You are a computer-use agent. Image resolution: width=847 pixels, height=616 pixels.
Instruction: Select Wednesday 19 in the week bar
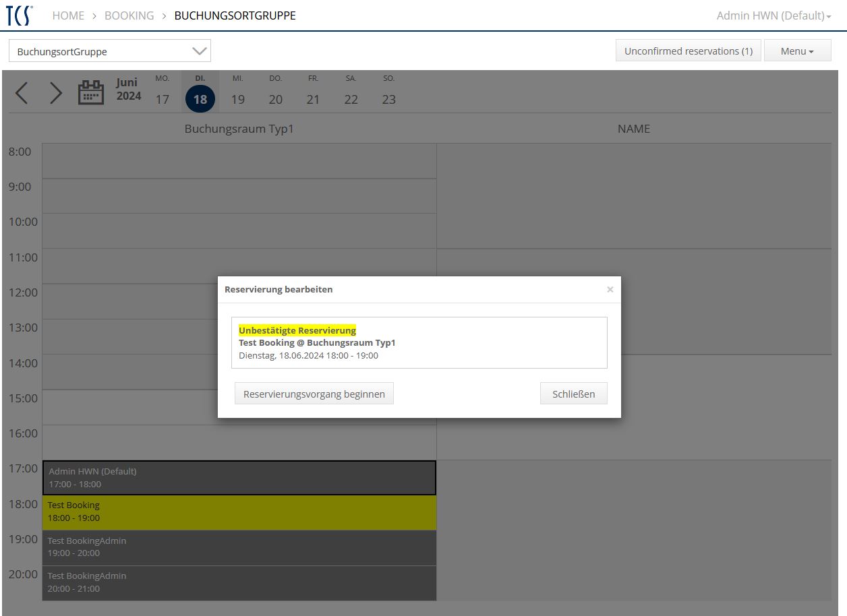(x=238, y=93)
